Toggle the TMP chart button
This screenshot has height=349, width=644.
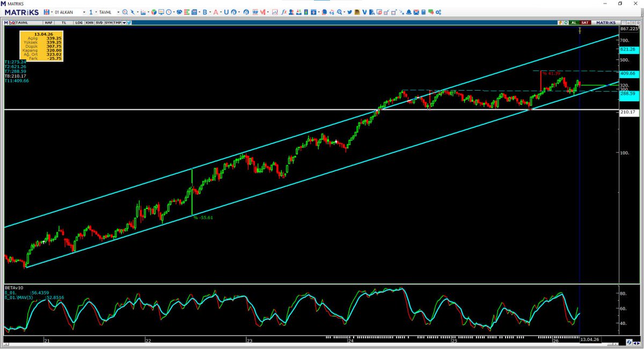(x=117, y=23)
